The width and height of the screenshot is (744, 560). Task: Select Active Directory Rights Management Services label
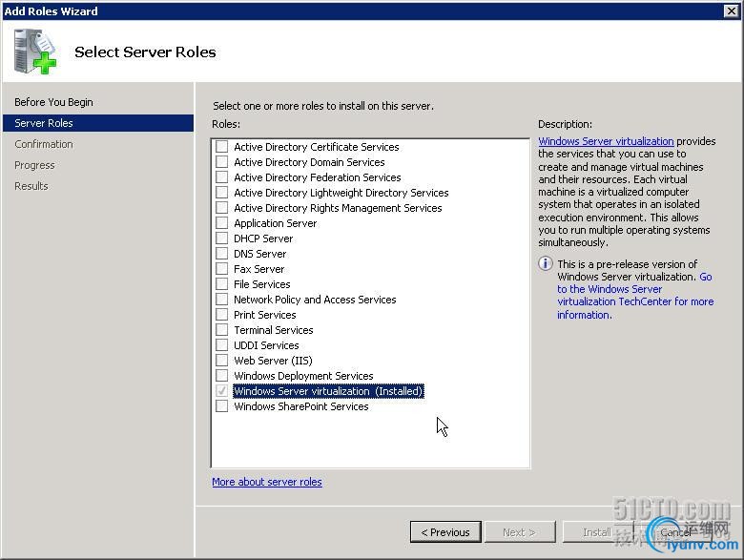338,208
